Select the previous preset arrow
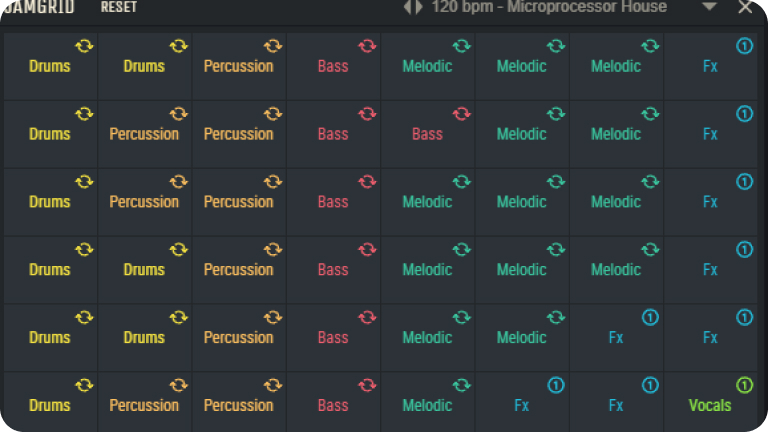 click(x=407, y=7)
